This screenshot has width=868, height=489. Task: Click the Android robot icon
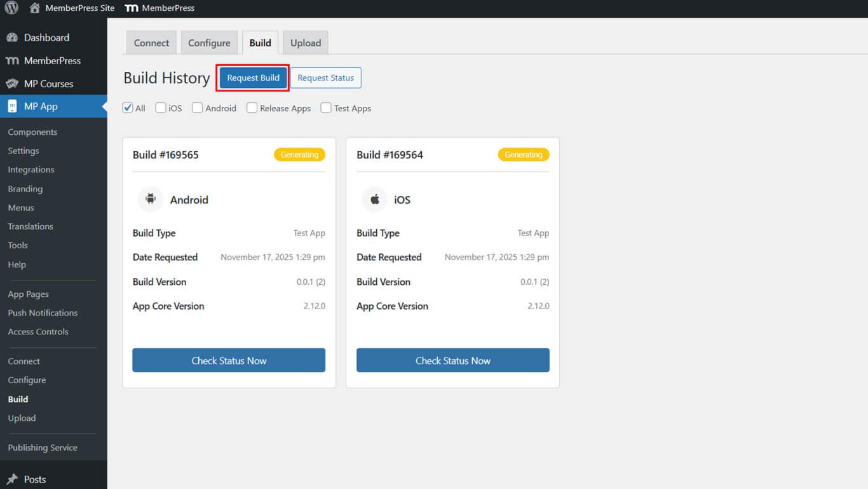click(151, 200)
